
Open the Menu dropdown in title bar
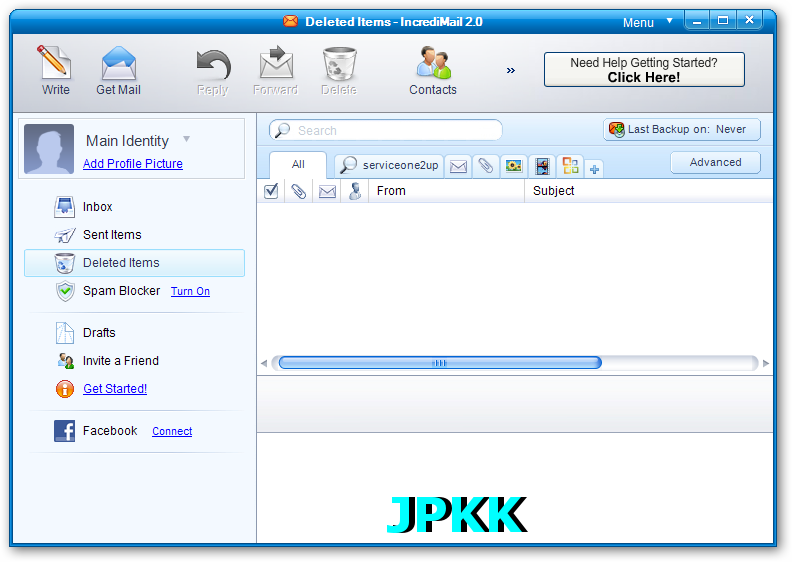coord(648,22)
